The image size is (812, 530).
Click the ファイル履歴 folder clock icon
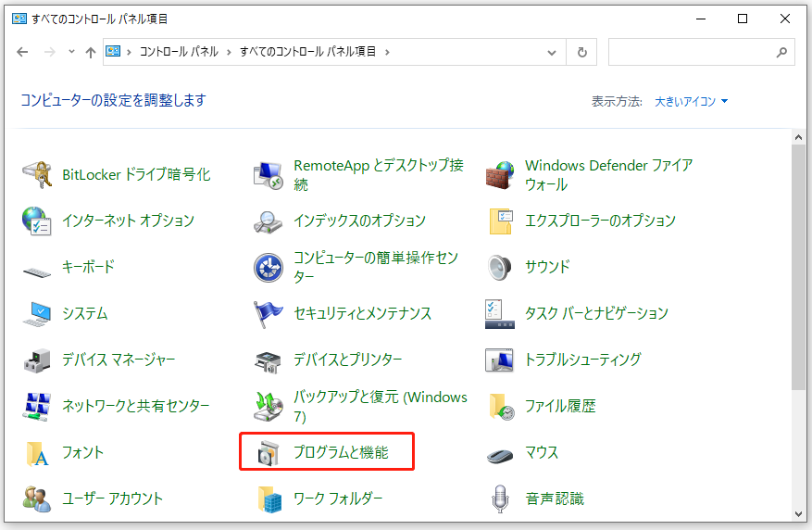[501, 406]
